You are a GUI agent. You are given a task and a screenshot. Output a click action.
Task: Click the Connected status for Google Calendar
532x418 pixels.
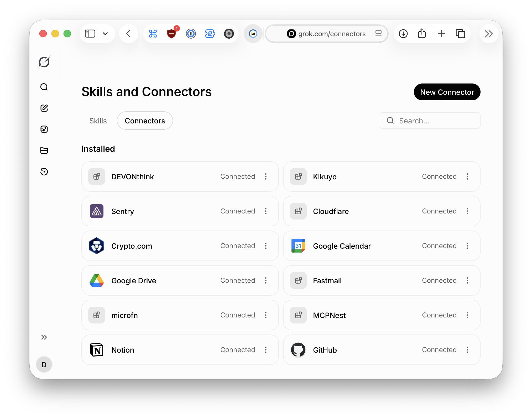[439, 246]
